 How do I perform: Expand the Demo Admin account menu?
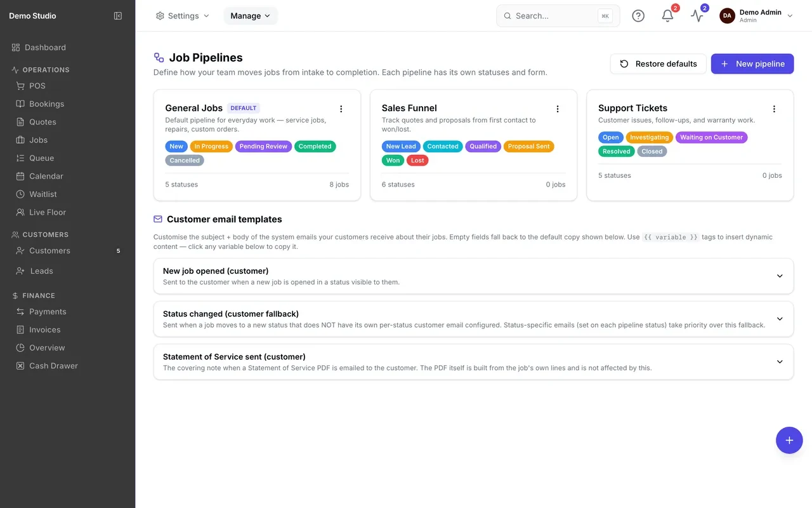(x=757, y=16)
